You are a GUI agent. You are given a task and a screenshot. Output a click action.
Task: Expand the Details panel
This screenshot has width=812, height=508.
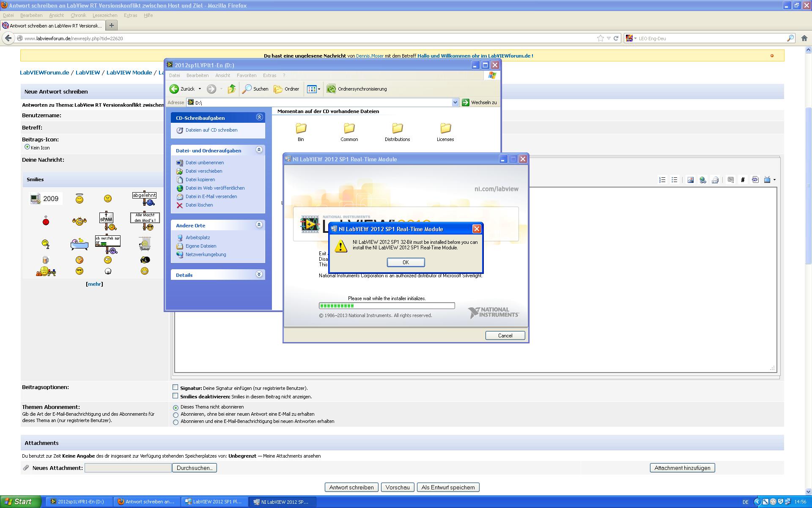pyautogui.click(x=259, y=275)
